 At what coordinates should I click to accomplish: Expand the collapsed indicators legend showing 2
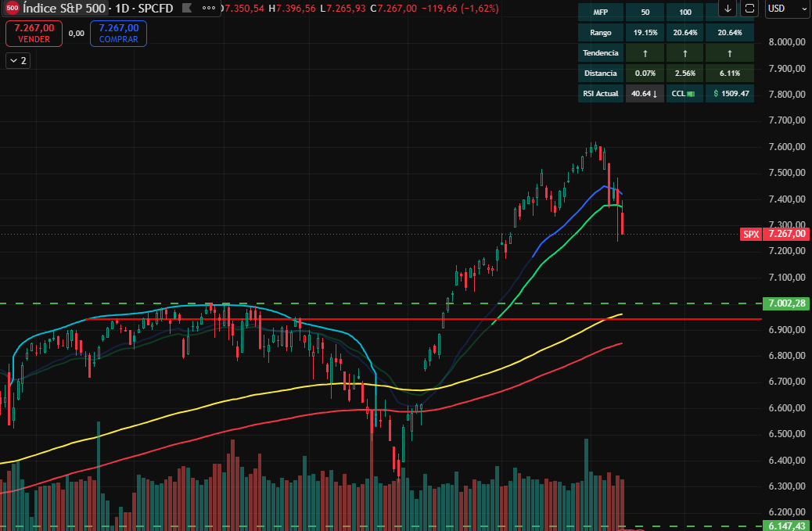point(18,61)
